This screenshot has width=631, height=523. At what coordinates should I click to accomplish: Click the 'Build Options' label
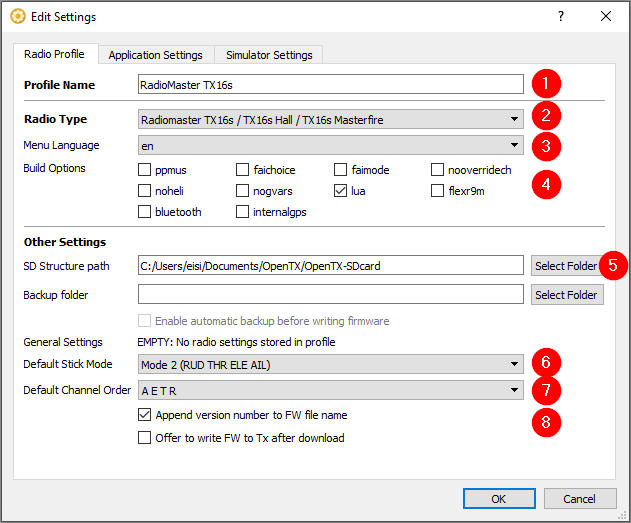[x=54, y=168]
